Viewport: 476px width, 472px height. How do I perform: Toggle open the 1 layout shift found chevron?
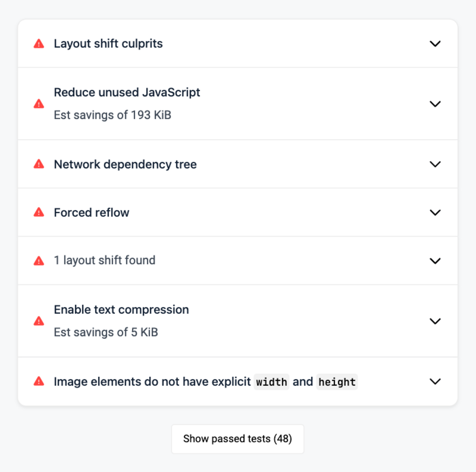pos(435,261)
